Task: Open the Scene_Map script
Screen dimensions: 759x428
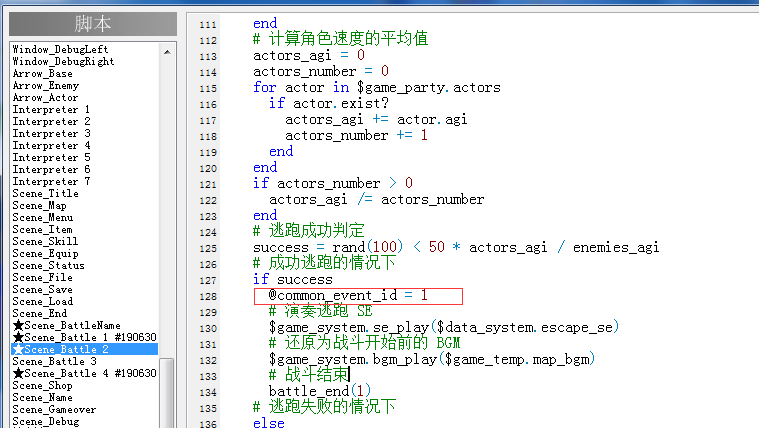Action: [39, 206]
